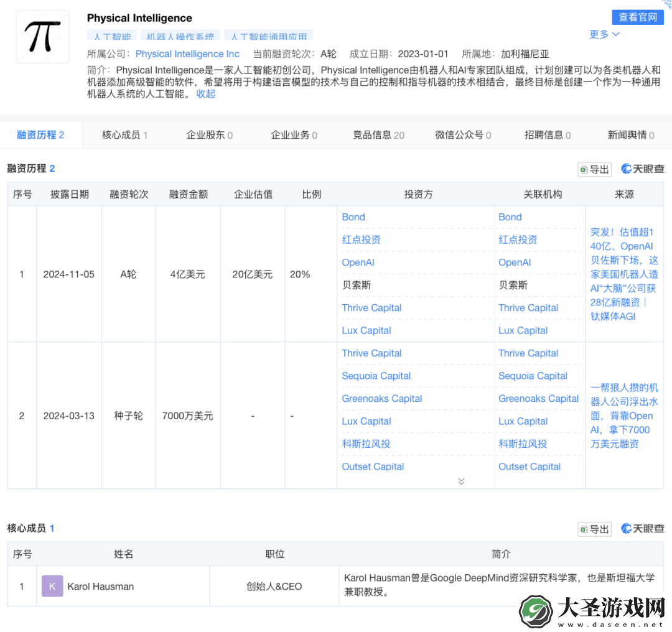Select the 机器人操作系统 tag
This screenshot has height=632, width=672.
coord(180,36)
